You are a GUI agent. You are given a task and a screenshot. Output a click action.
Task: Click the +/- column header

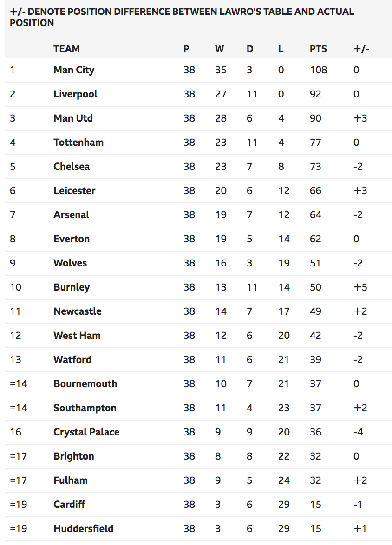361,49
